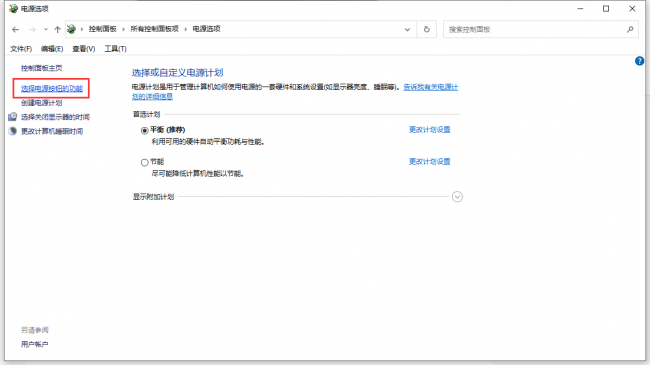Open the blue help question mark icon
The width and height of the screenshot is (650, 365).
[x=639, y=61]
